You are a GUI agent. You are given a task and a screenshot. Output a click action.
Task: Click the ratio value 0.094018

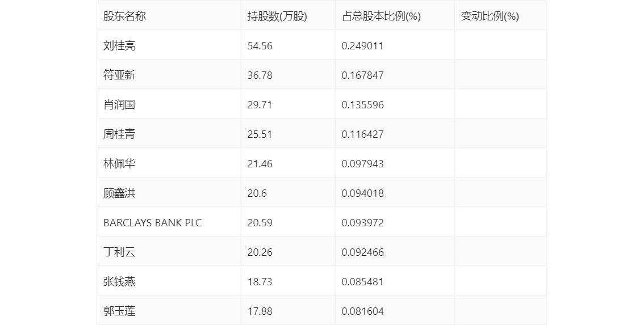(363, 193)
